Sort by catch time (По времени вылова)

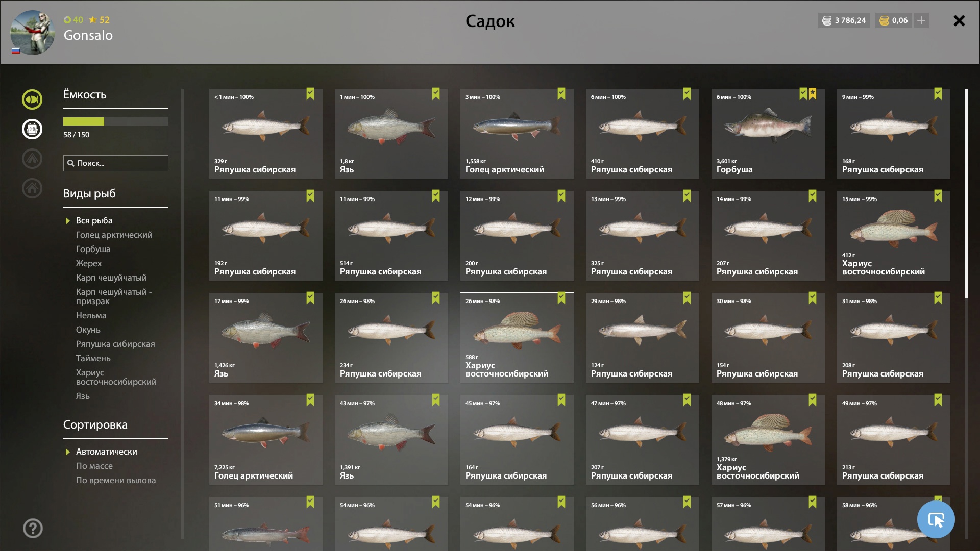[116, 480]
